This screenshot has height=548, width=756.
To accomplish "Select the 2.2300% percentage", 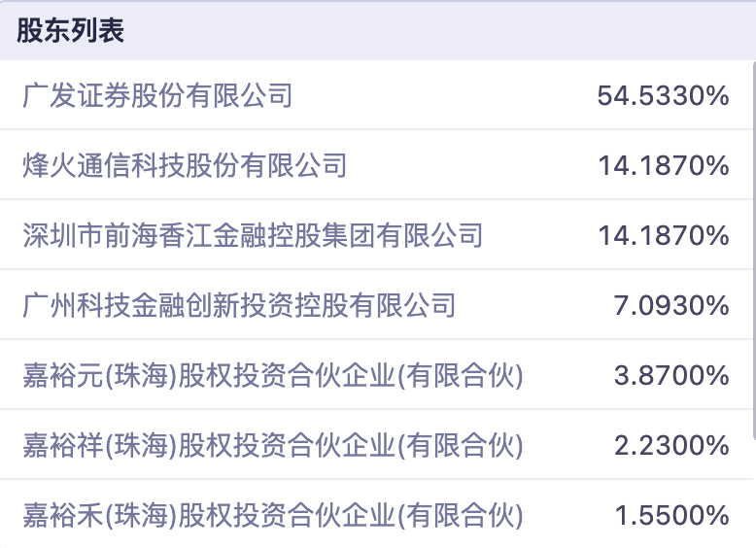I will click(x=670, y=445).
